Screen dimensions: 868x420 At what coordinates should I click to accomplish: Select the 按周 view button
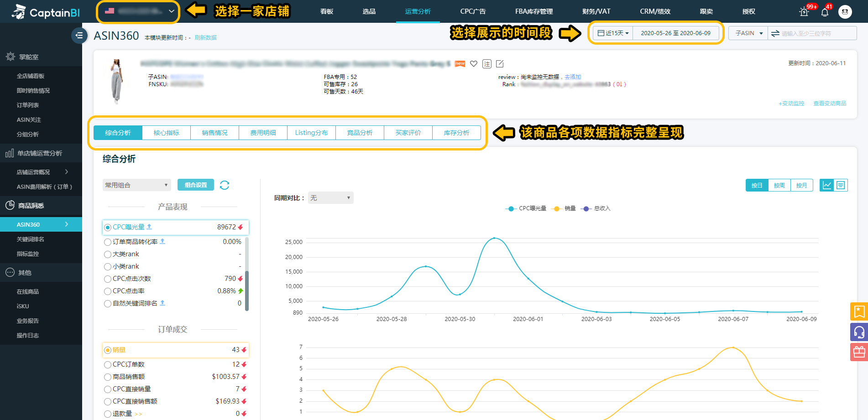[779, 185]
